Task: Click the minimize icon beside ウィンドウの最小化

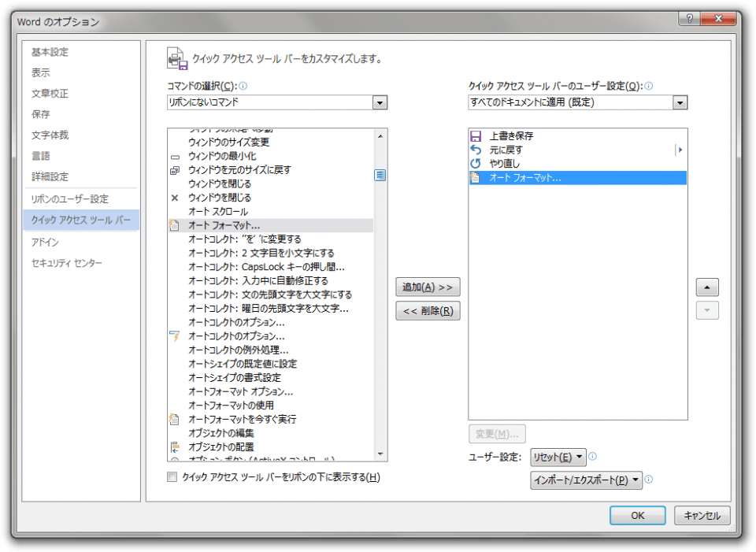Action: [x=175, y=157]
